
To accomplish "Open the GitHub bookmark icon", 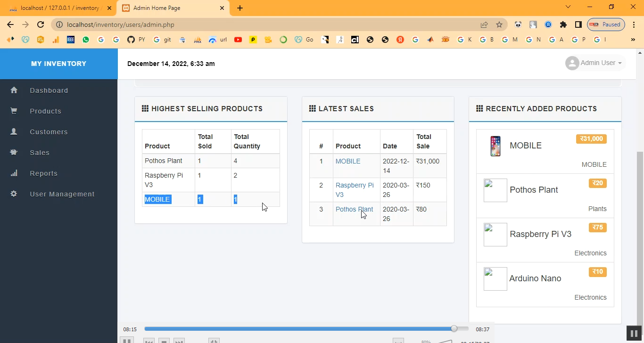I will pyautogui.click(x=131, y=40).
